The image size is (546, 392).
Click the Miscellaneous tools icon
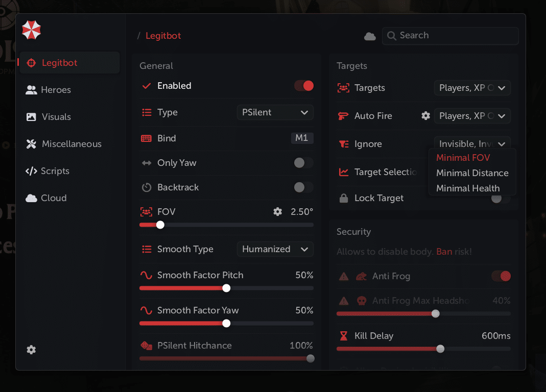(32, 144)
